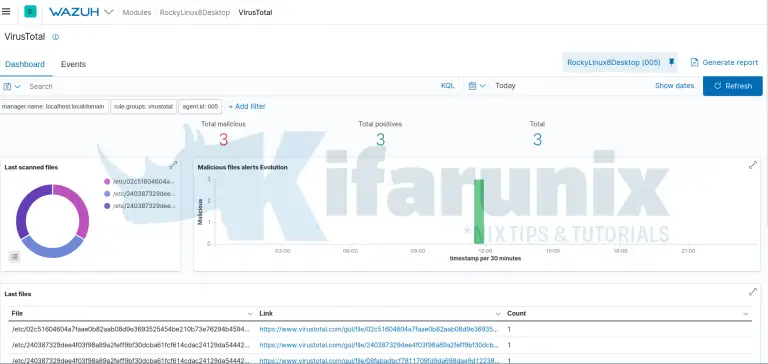The image size is (768, 364).
Task: Click file cell /etc/02c51604604a7faae0b82aab08d9e
Action: click(130, 330)
